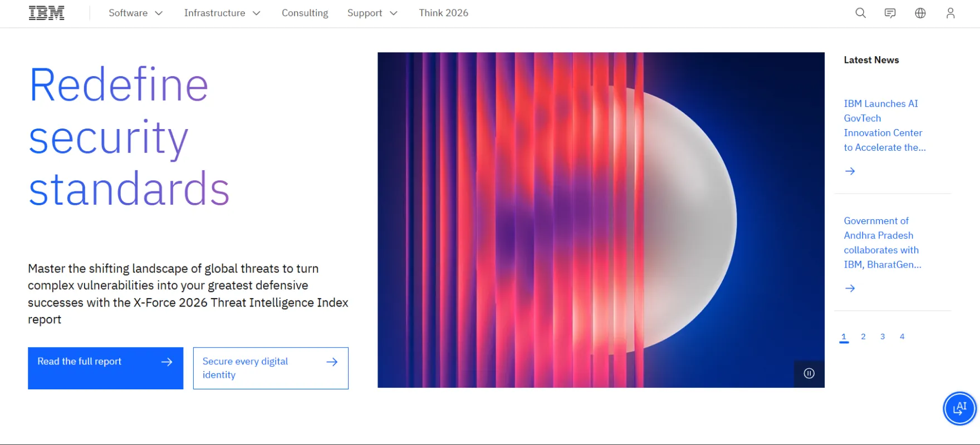This screenshot has height=445, width=980.
Task: Open the Consulting menu item
Action: tap(305, 13)
